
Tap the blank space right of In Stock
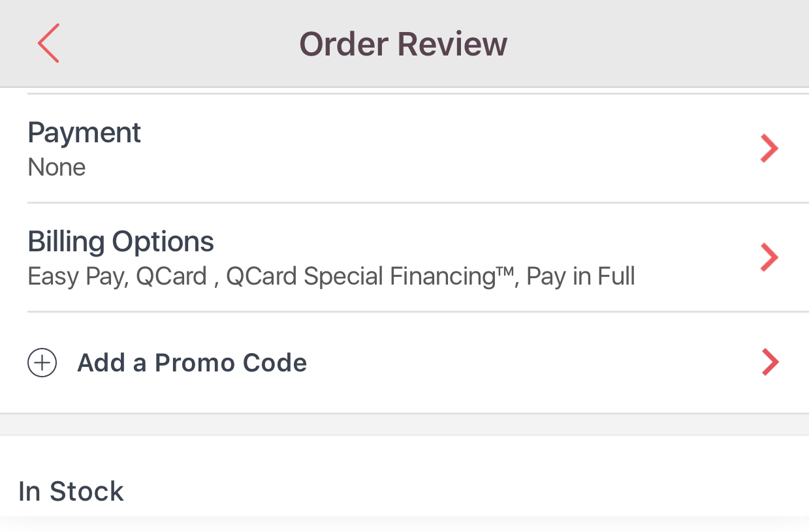pos(457,492)
